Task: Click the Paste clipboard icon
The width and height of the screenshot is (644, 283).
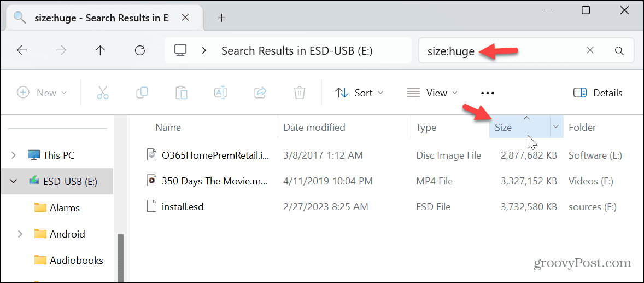Action: point(181,93)
